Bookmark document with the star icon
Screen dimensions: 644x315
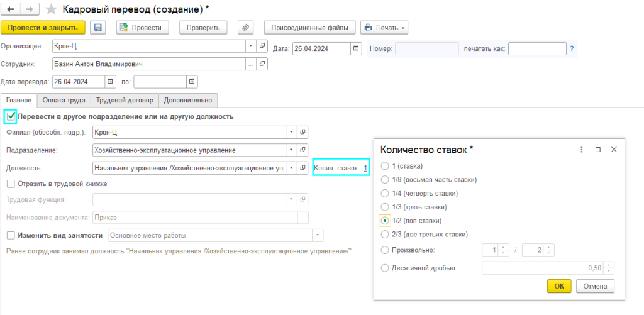click(52, 9)
